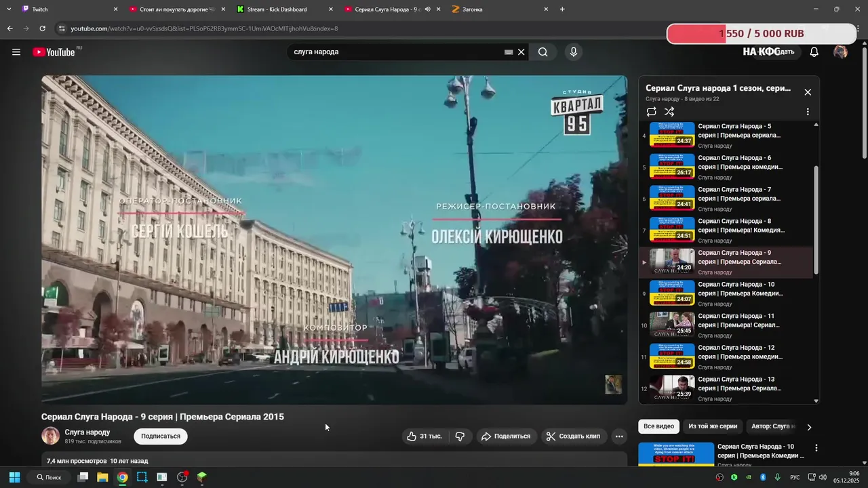The height and width of the screenshot is (488, 868).
Task: Open the Snipping Tool taskbar icon
Action: (142, 477)
